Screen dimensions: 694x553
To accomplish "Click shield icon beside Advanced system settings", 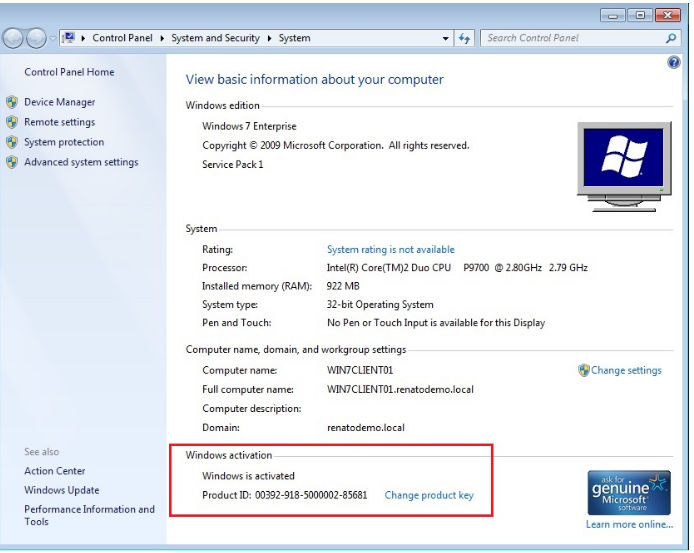I will pyautogui.click(x=12, y=162).
